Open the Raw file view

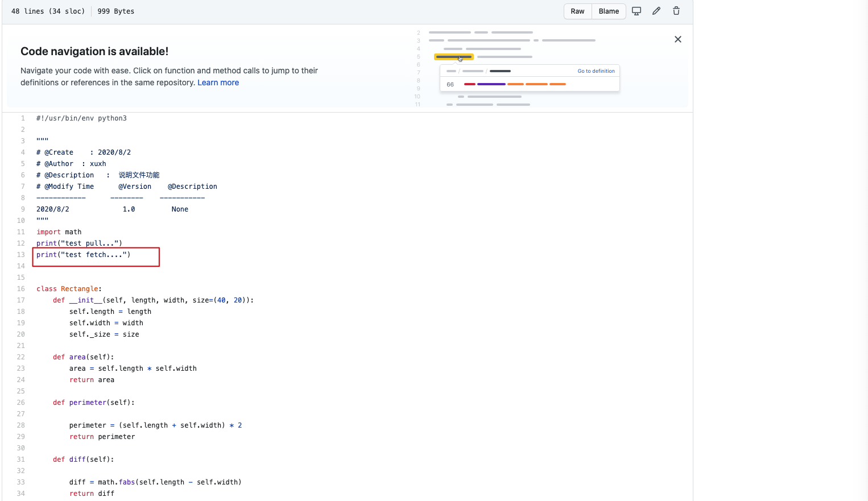coord(577,11)
